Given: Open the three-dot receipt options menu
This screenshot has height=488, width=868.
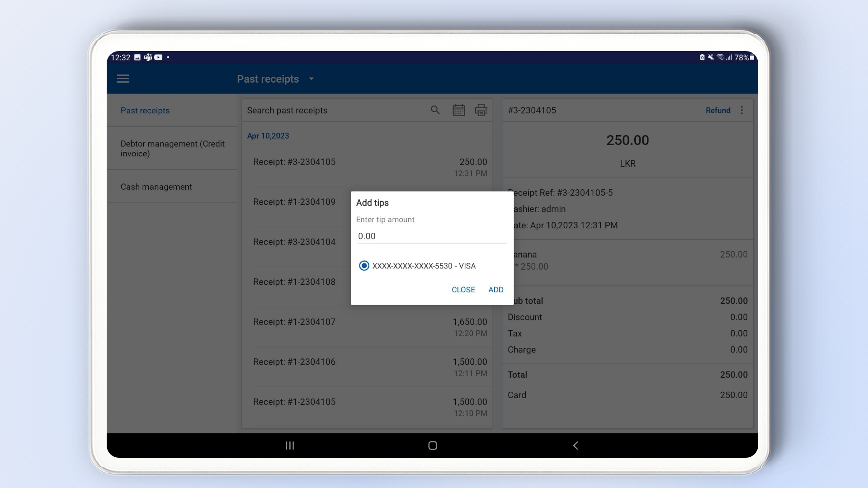Looking at the screenshot, I should [x=742, y=110].
